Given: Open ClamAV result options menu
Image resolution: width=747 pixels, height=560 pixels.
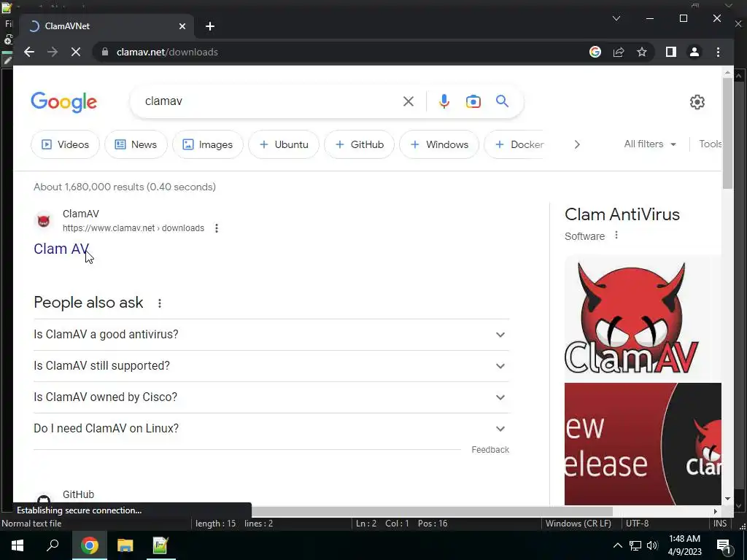Looking at the screenshot, I should pyautogui.click(x=216, y=228).
